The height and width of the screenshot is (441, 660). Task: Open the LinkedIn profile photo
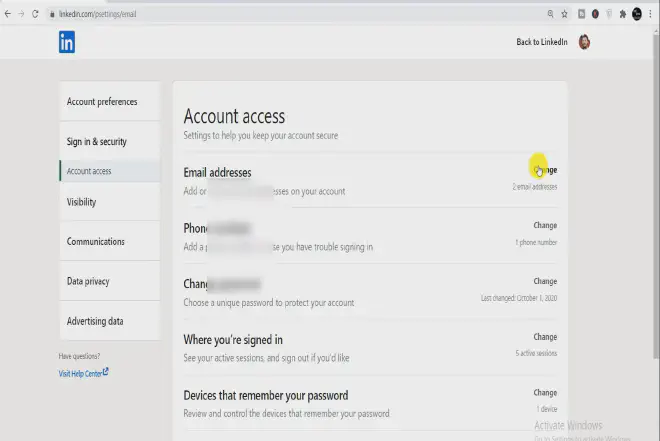pyautogui.click(x=584, y=42)
